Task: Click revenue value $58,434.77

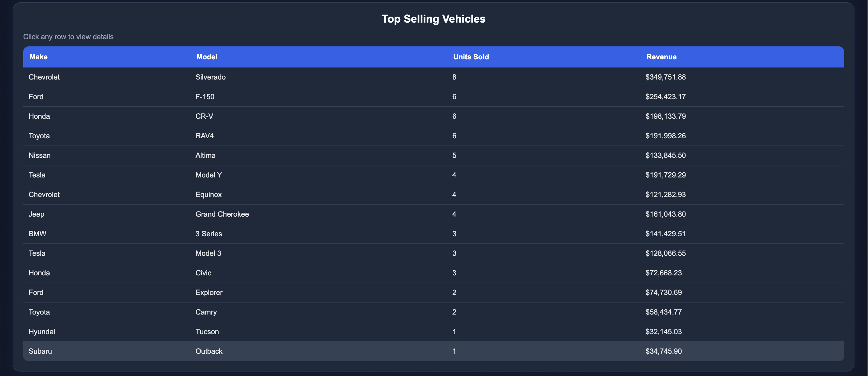Action: tap(664, 312)
